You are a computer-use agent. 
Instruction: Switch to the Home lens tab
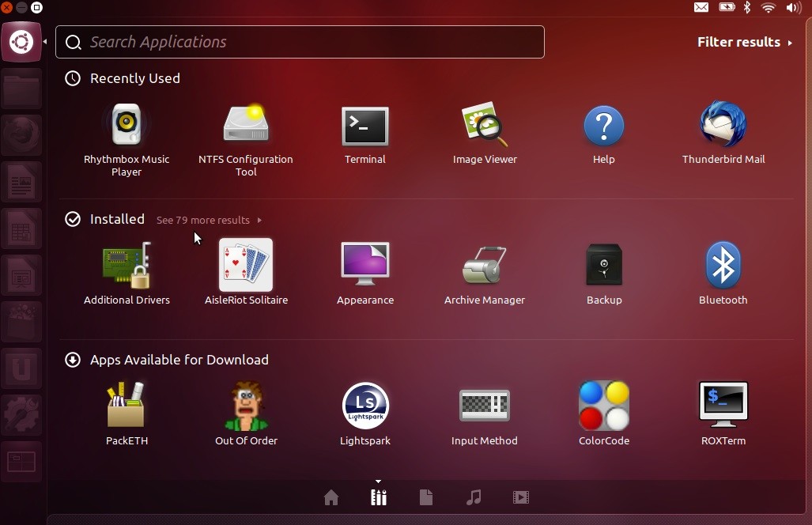331,497
